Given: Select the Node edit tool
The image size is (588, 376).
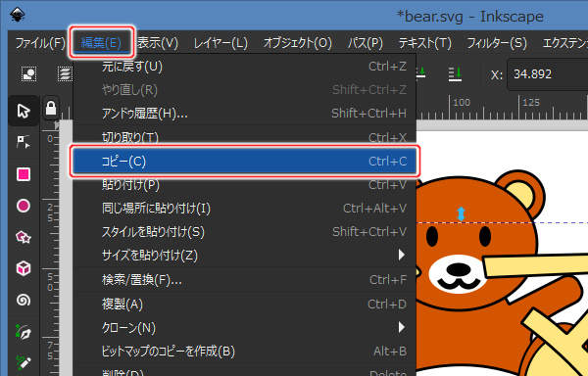Looking at the screenshot, I should coord(24,142).
